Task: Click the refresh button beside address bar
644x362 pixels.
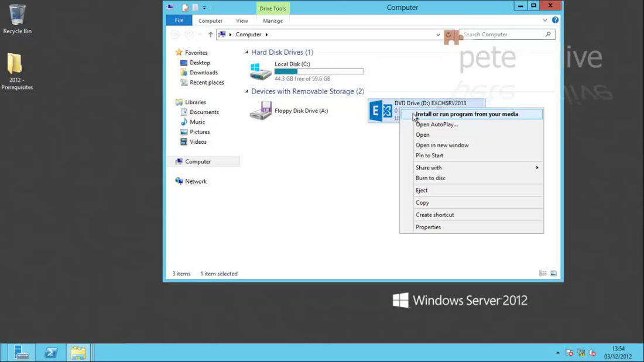Action: 448,35
